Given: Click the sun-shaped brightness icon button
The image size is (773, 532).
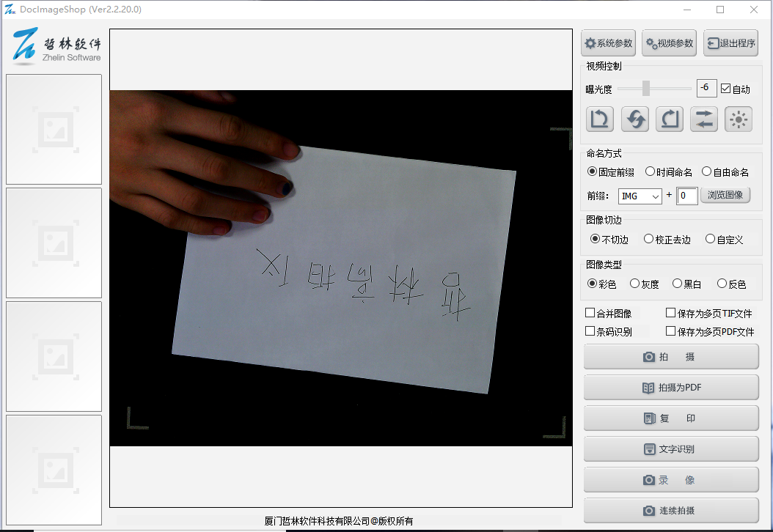Looking at the screenshot, I should (739, 119).
